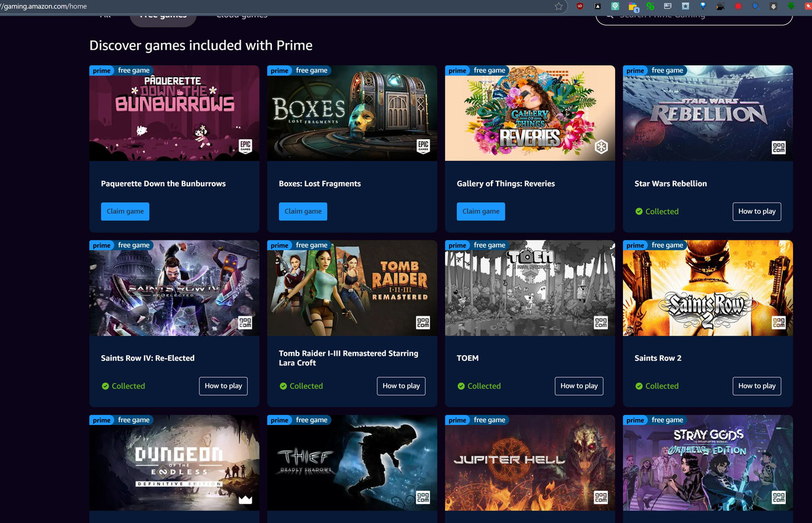Open the uBlock Origin extension
Viewport: 812px width, 523px height.
[580, 6]
